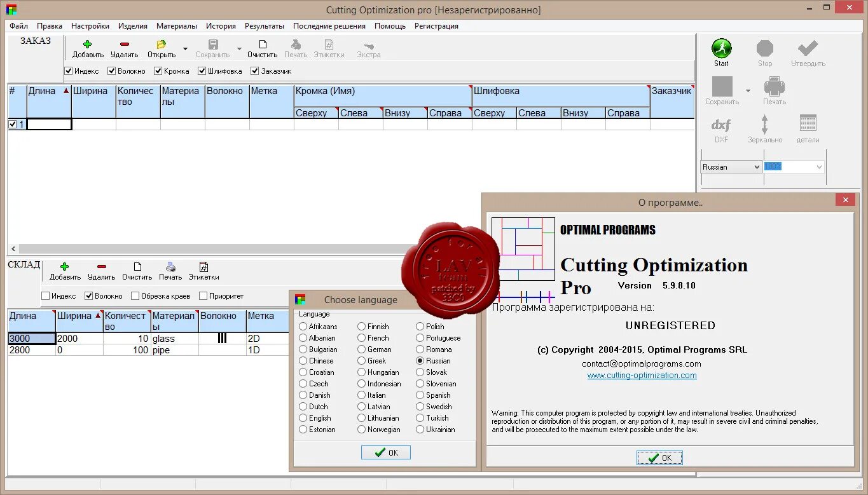Click the Утвердить checkmark icon
868x495 pixels.
pos(808,48)
